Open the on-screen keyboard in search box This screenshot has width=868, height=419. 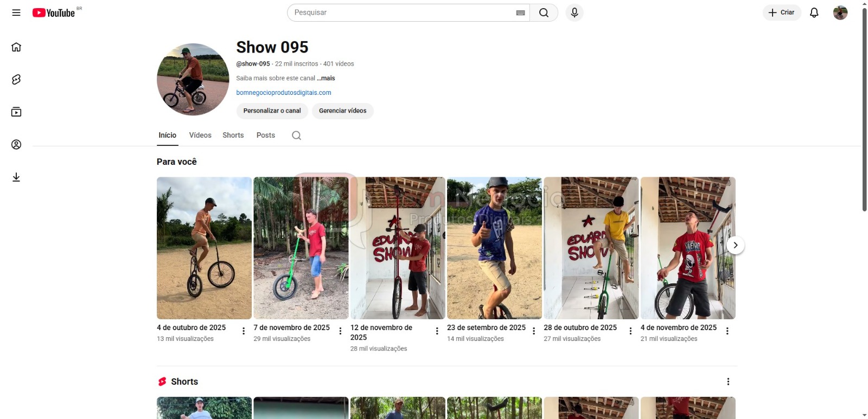point(520,13)
